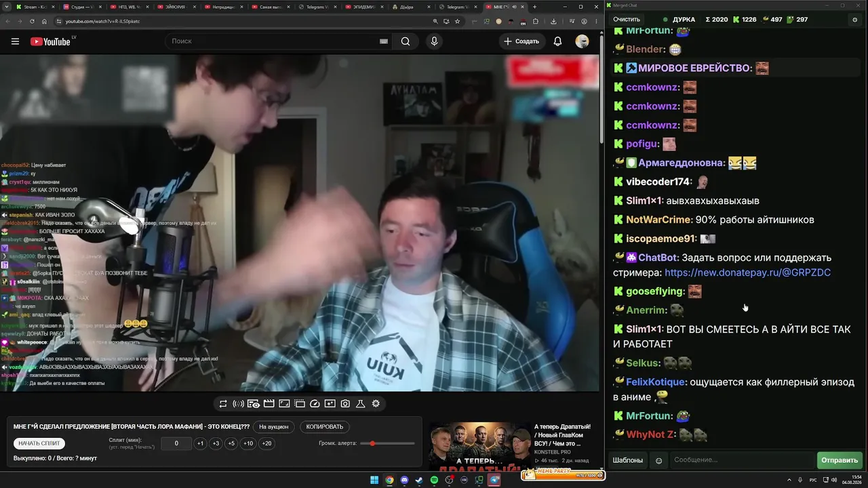Click the Kick viewer count 1226

(x=744, y=20)
